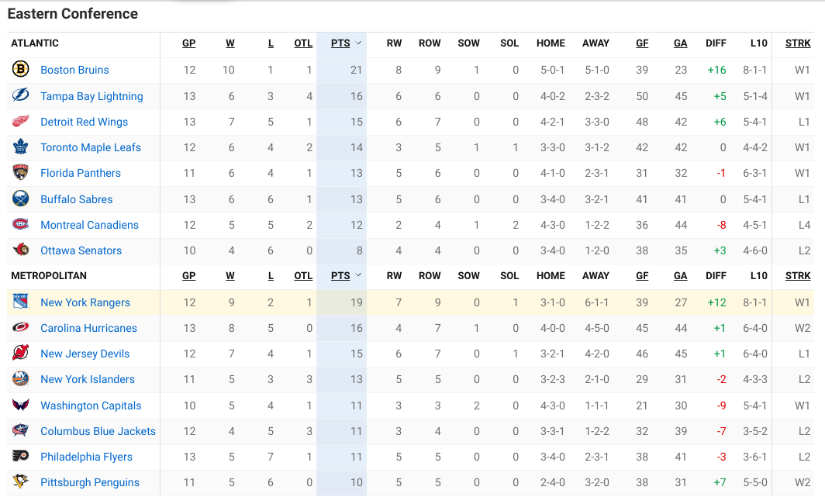This screenshot has width=825, height=504.
Task: Click the Pittsburgh Penguins logo icon
Action: pos(20,482)
